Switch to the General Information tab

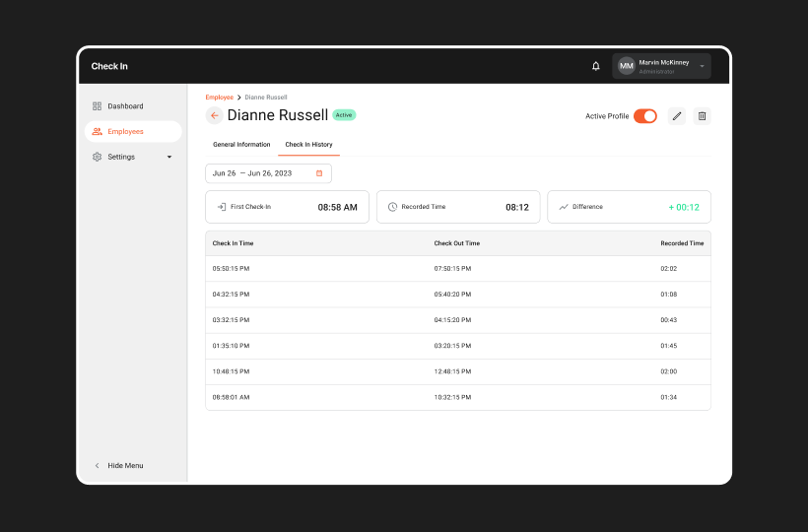pyautogui.click(x=241, y=145)
